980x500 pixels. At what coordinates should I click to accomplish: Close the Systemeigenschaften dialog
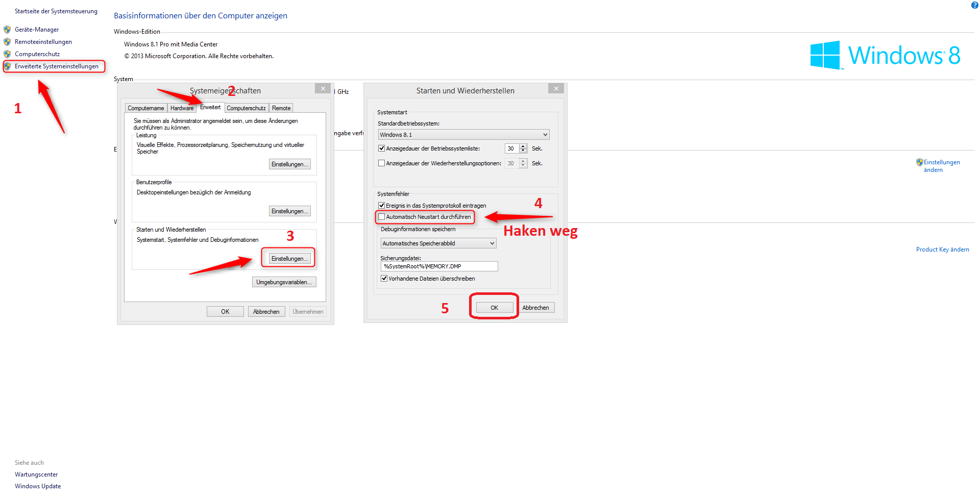[x=323, y=89]
